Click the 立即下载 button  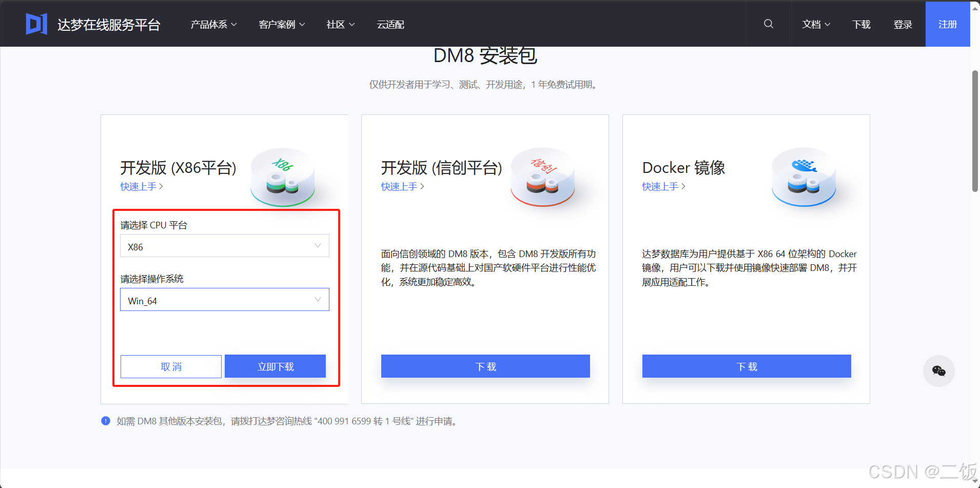(x=275, y=366)
